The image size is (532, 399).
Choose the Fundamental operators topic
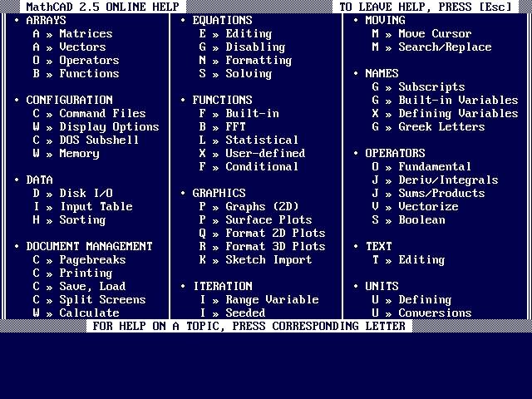click(435, 166)
